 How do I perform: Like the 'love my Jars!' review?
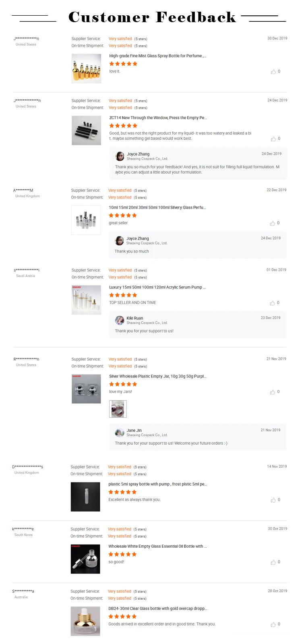point(273,392)
